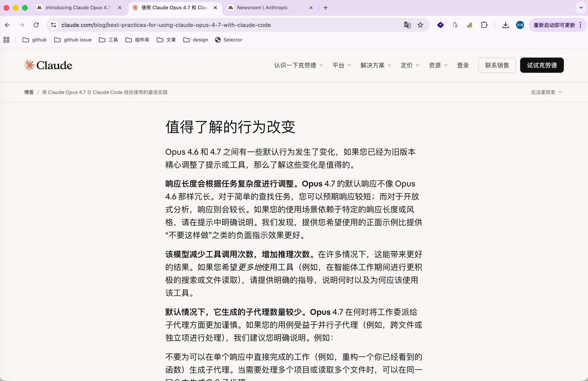
Task: Expand the 认识一下克劳德 menu
Action: (x=298, y=65)
